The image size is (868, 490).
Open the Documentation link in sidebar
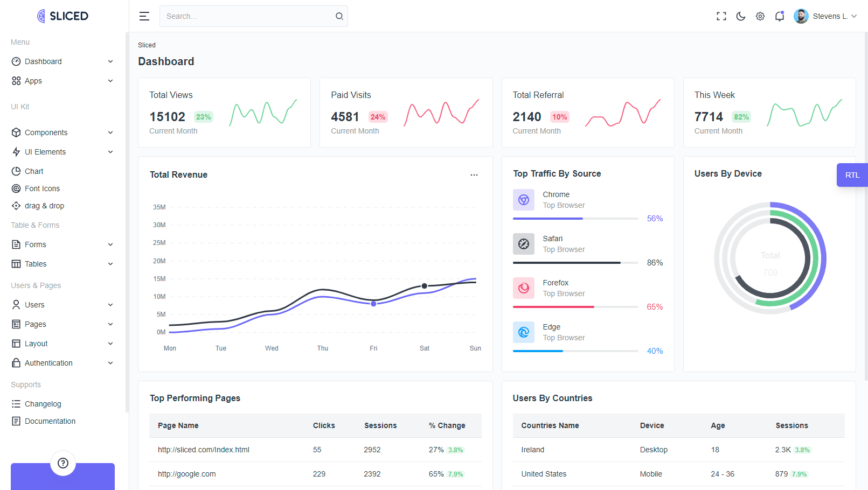[x=50, y=421]
